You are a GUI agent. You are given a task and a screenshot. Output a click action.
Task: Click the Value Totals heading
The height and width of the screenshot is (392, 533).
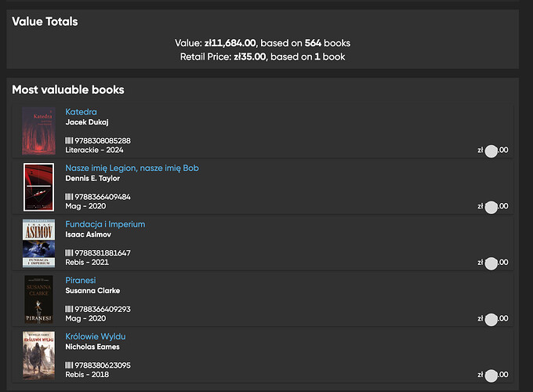45,22
